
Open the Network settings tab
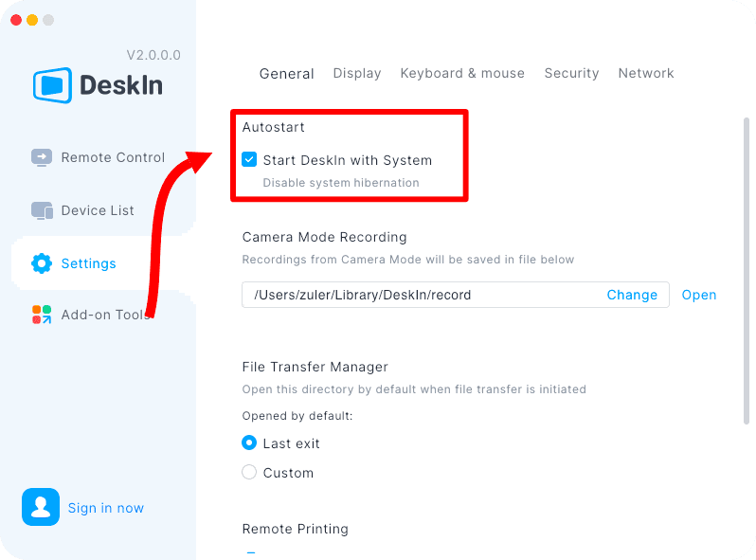[x=646, y=73]
